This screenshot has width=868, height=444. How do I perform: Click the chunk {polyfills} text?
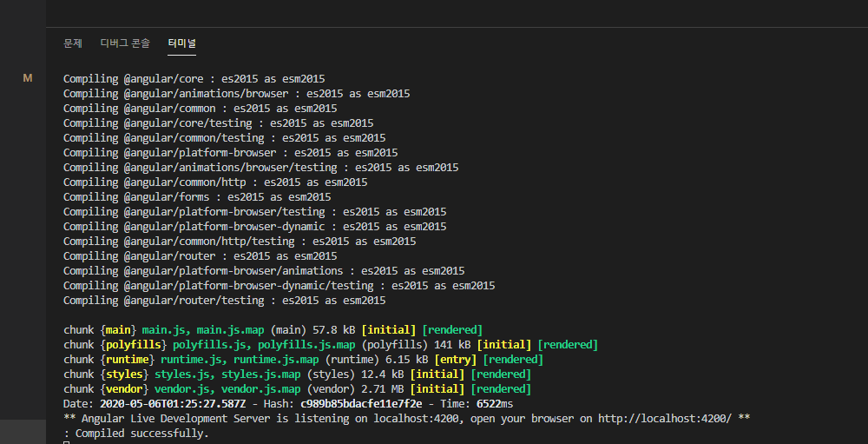(x=115, y=345)
